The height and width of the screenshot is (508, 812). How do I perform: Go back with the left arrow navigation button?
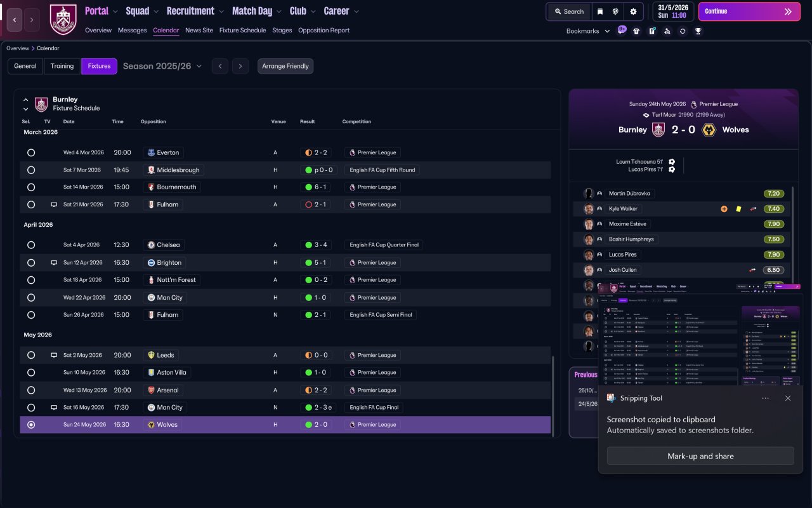15,20
